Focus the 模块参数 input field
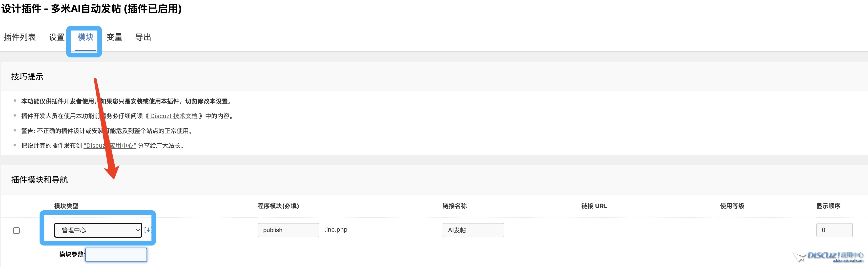 click(116, 255)
